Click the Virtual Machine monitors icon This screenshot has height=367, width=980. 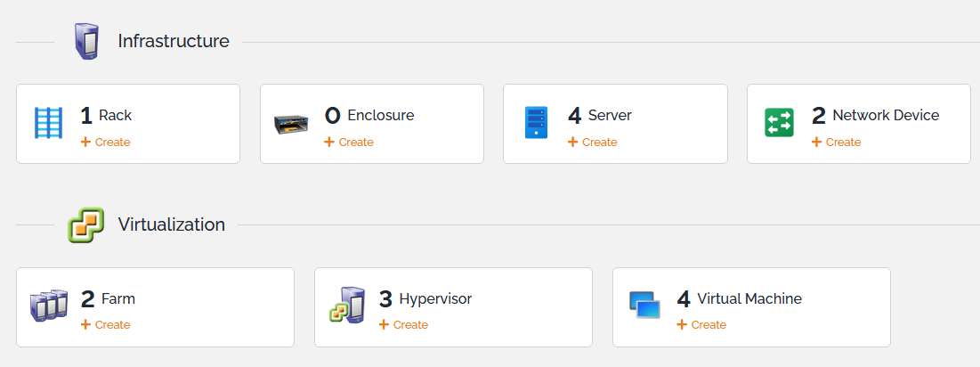pos(644,306)
